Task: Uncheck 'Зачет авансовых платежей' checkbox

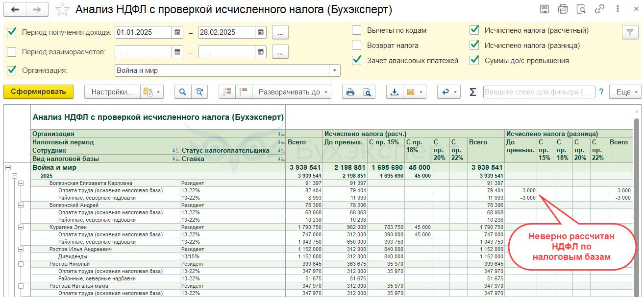Action: coord(356,61)
